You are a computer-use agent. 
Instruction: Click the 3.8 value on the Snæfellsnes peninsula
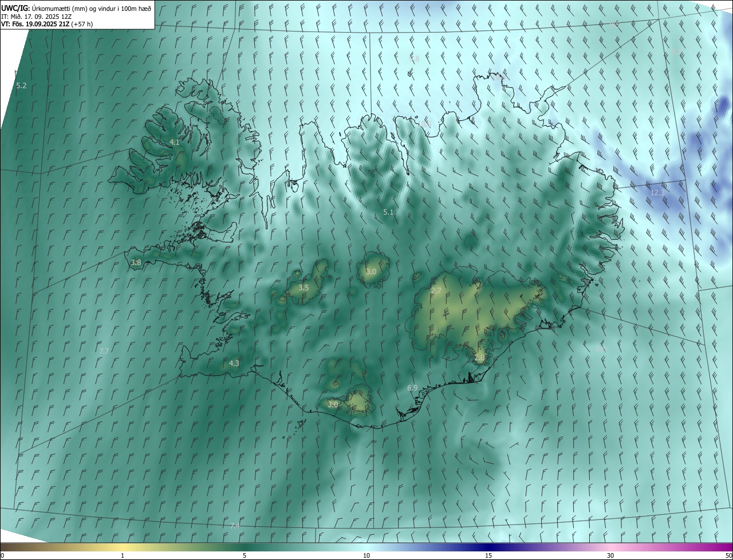136,263
